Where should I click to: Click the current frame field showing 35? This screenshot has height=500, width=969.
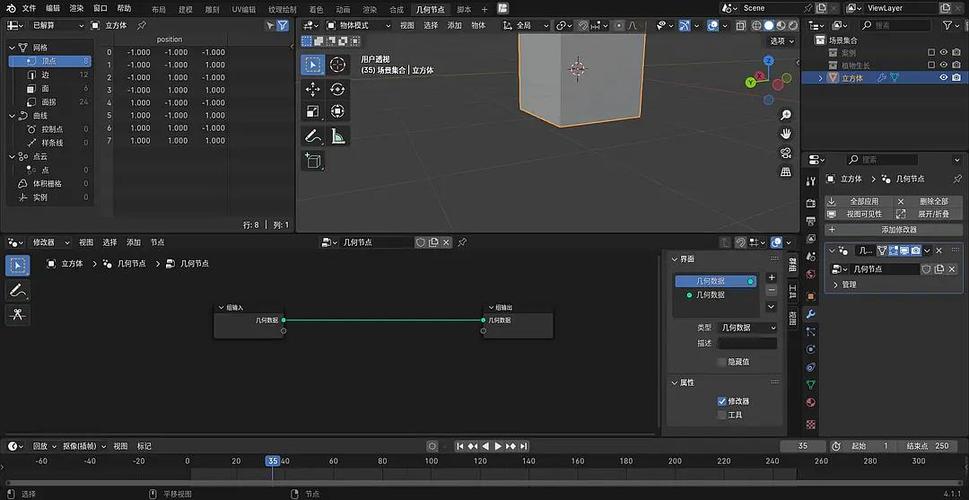click(x=803, y=446)
